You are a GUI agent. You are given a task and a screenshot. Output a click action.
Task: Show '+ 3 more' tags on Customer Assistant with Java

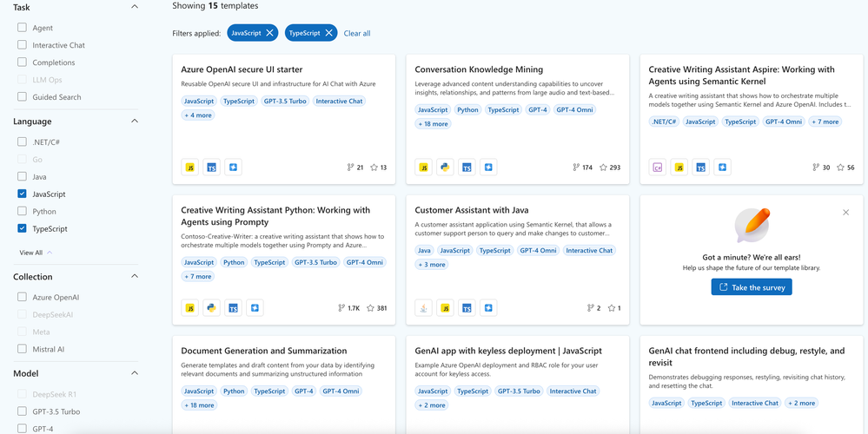pos(431,264)
